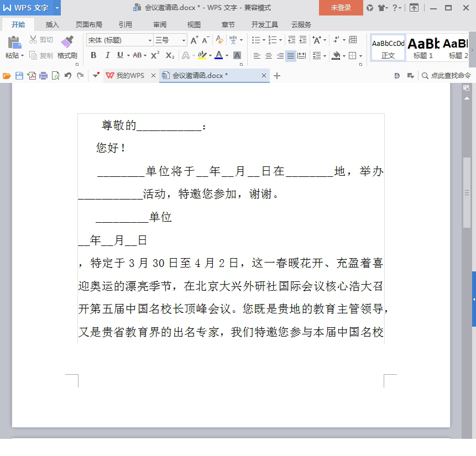
Task: Click the distributed alignment icon
Action: point(301,56)
